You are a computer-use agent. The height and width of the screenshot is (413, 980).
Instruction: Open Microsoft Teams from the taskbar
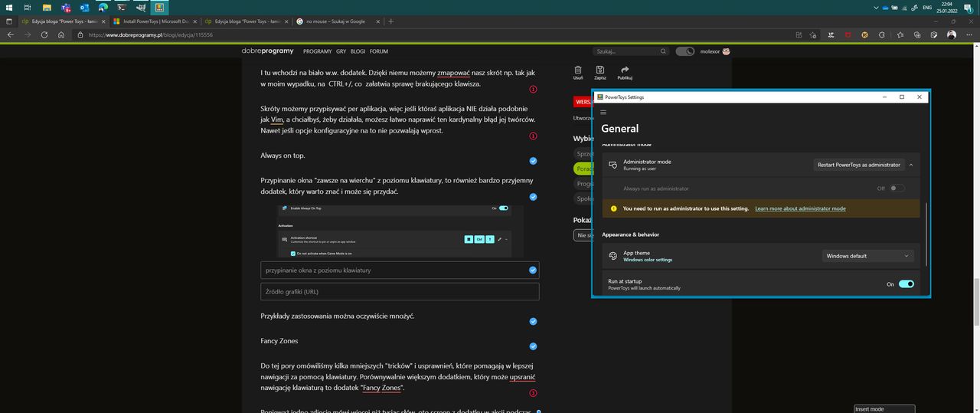tap(66, 8)
